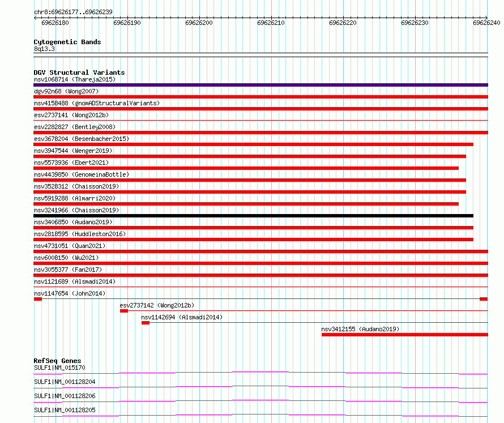Click ruler tick label 69626180

tap(55, 23)
